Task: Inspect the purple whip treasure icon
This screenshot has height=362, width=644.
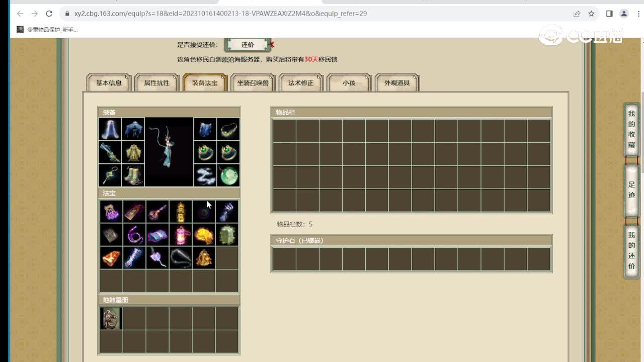Action: click(134, 235)
